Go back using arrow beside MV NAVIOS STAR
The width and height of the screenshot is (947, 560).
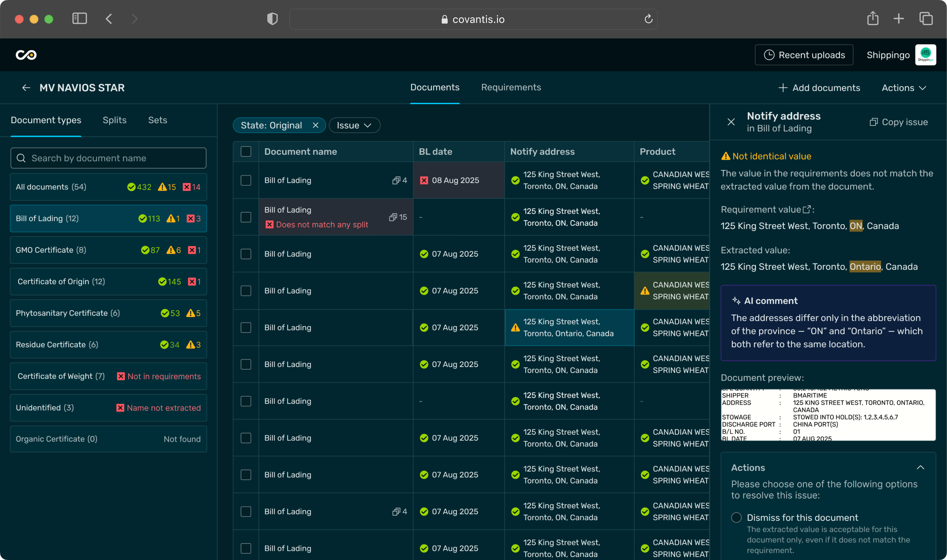pos(26,88)
